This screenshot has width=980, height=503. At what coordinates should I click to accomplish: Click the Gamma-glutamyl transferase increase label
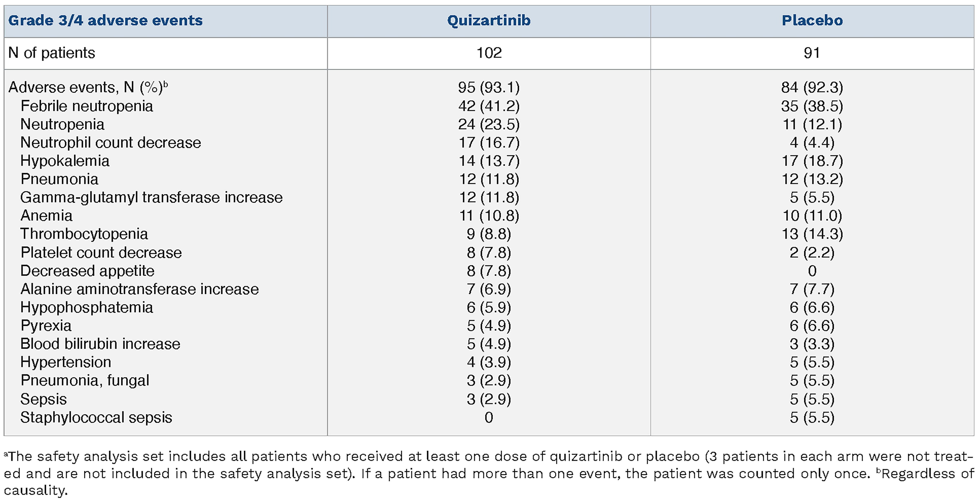(x=151, y=197)
